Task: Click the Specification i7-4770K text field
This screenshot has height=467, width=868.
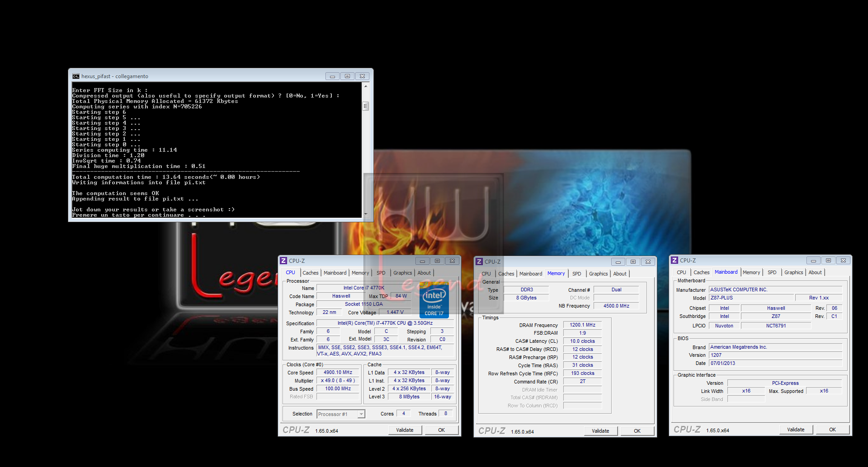Action: coord(385,323)
